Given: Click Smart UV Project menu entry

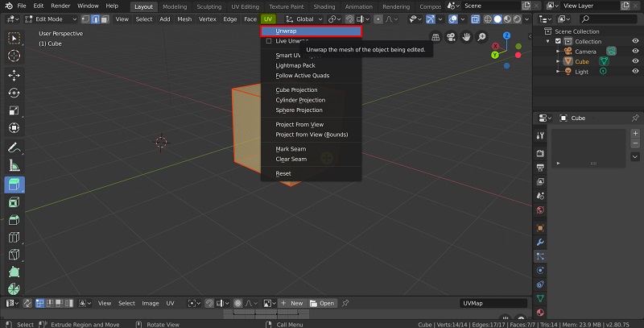Looking at the screenshot, I should (x=287, y=55).
